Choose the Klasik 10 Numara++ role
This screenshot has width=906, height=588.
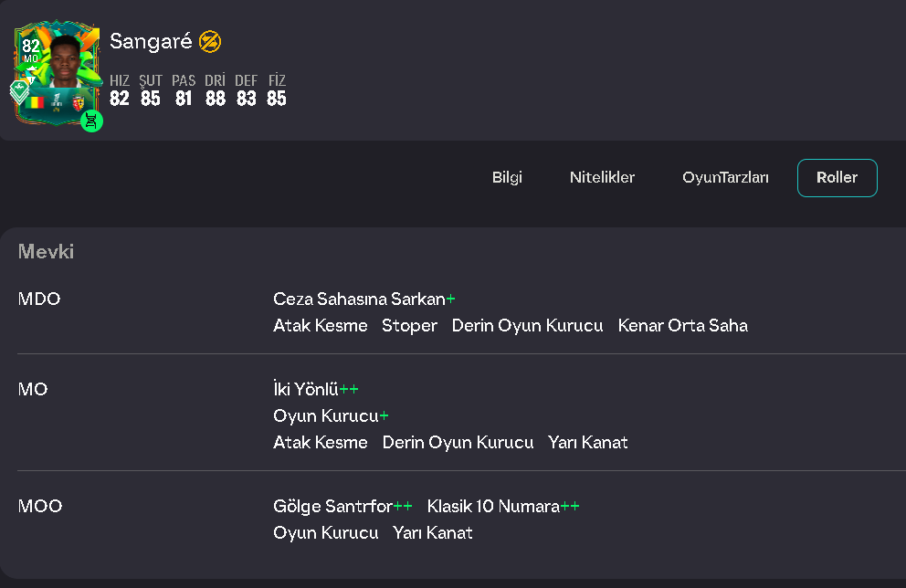coord(503,507)
